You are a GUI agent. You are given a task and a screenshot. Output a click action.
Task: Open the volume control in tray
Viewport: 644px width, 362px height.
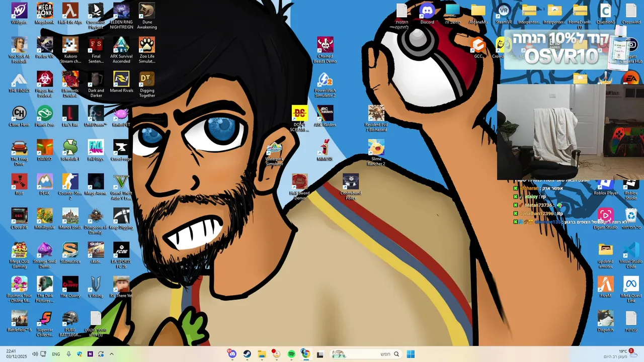tap(35, 354)
